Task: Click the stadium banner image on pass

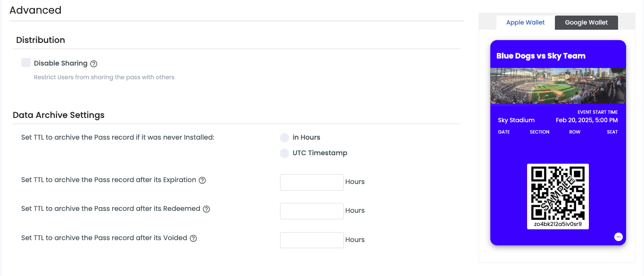Action: click(x=558, y=86)
